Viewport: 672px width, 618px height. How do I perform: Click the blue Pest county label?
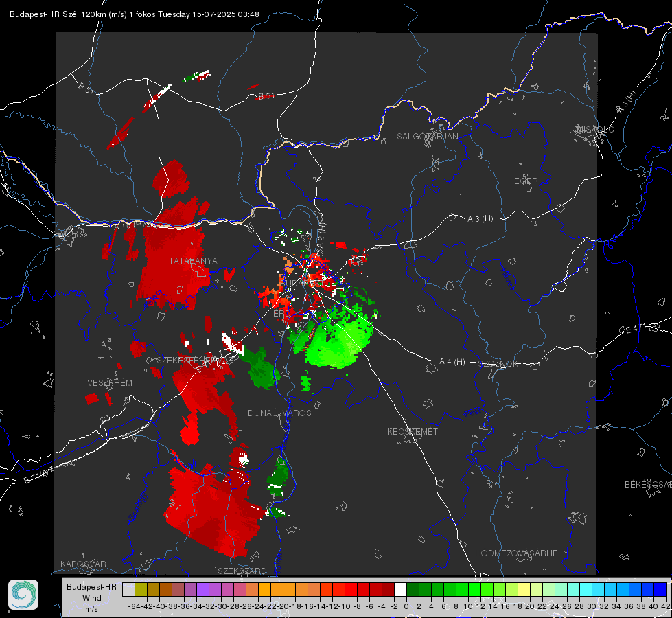coord(473,413)
